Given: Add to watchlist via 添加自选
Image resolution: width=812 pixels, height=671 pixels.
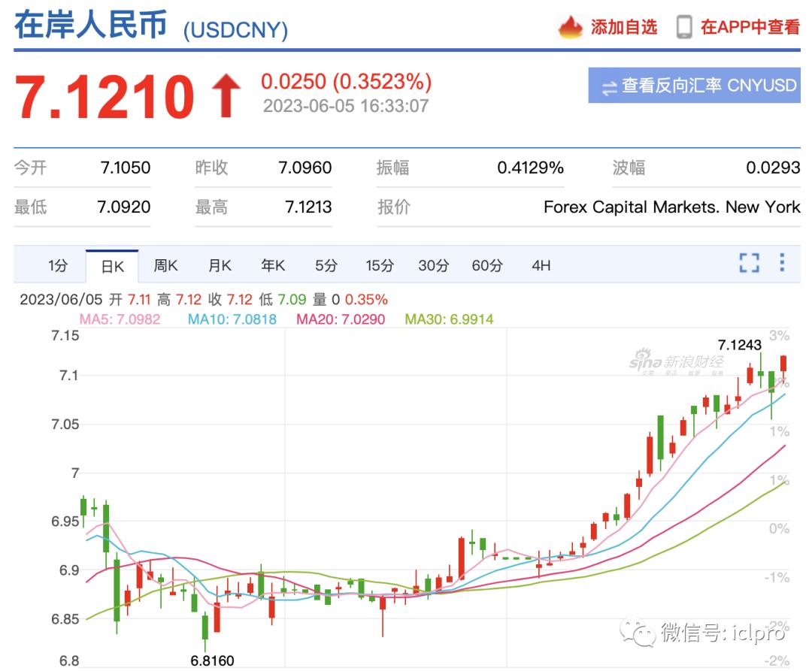Looking at the screenshot, I should click(623, 27).
